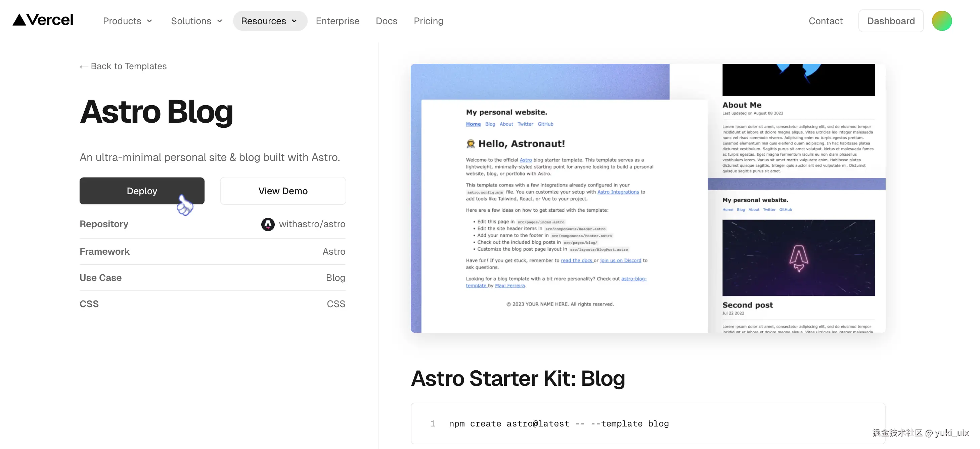
Task: Go to Docs
Action: coord(387,21)
